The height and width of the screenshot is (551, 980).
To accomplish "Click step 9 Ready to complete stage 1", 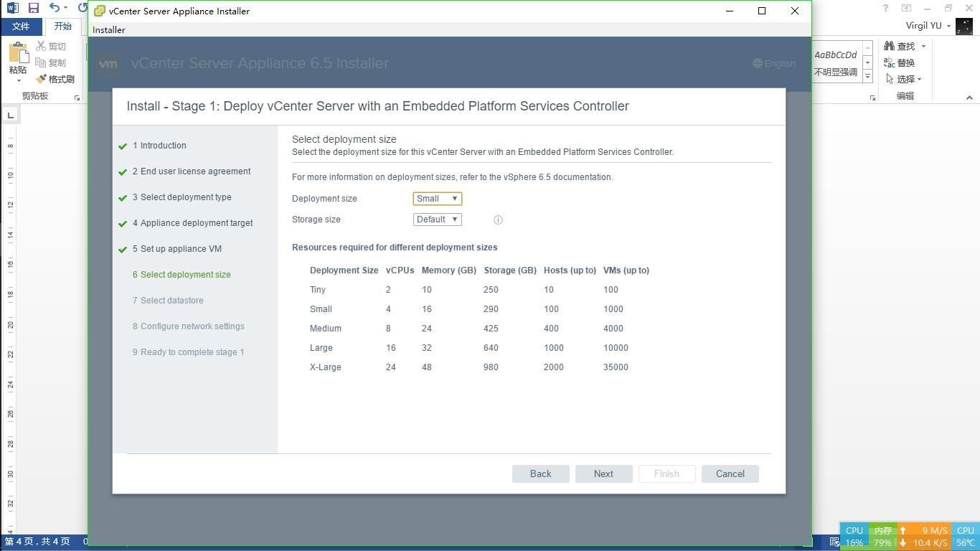I will (x=189, y=352).
